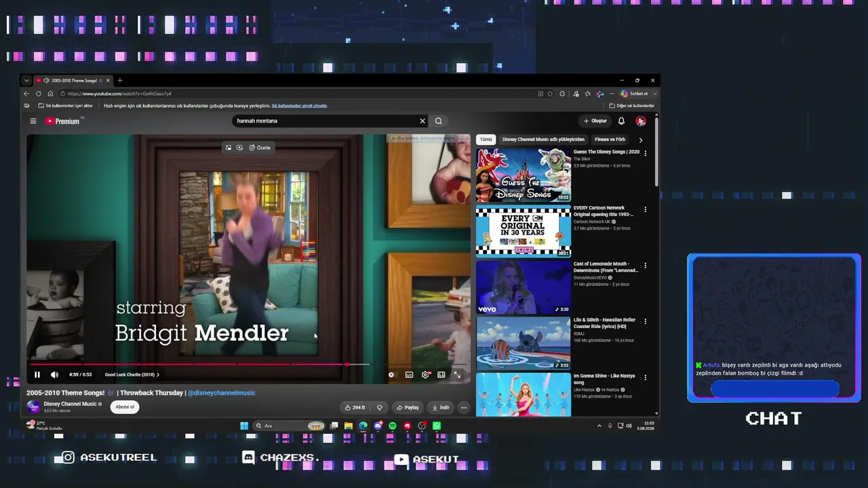This screenshot has height=488, width=868.
Task: Open the browser three-dot settings menu
Action: 612,94
